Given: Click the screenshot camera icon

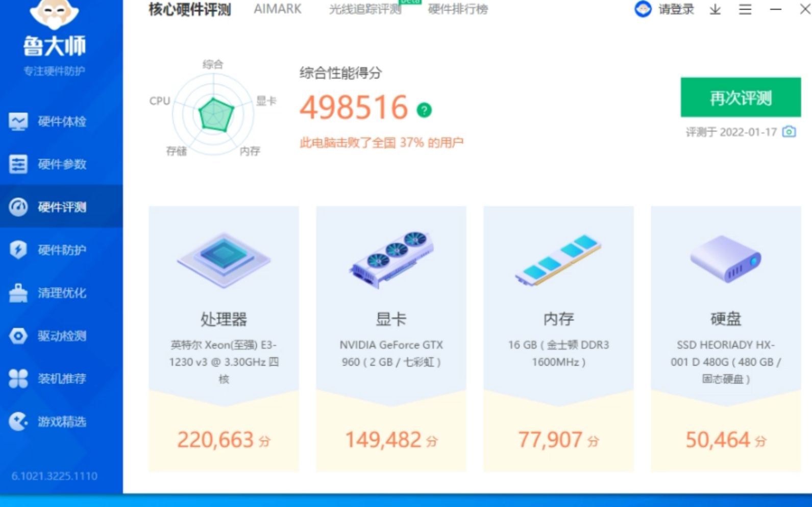Looking at the screenshot, I should pyautogui.click(x=789, y=132).
